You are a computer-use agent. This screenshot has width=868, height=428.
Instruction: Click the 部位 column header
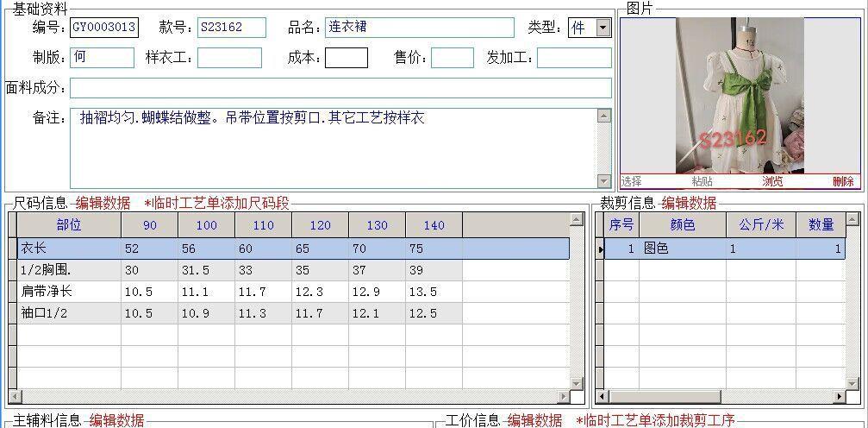point(69,225)
